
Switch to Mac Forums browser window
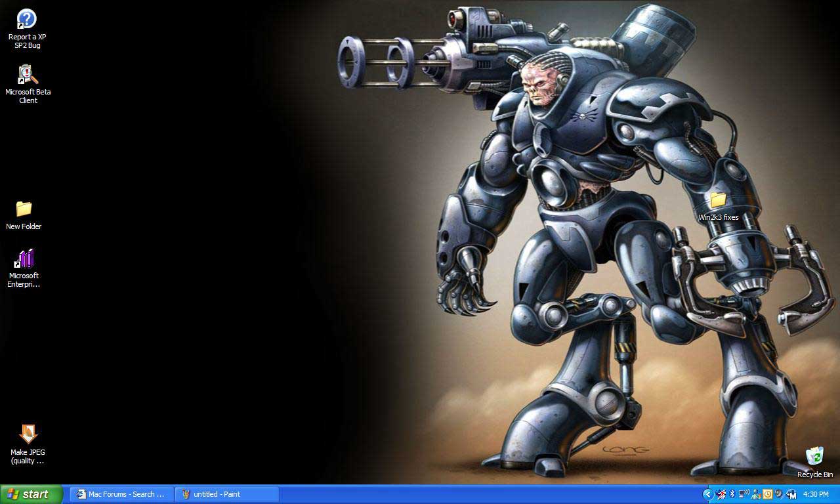click(121, 494)
